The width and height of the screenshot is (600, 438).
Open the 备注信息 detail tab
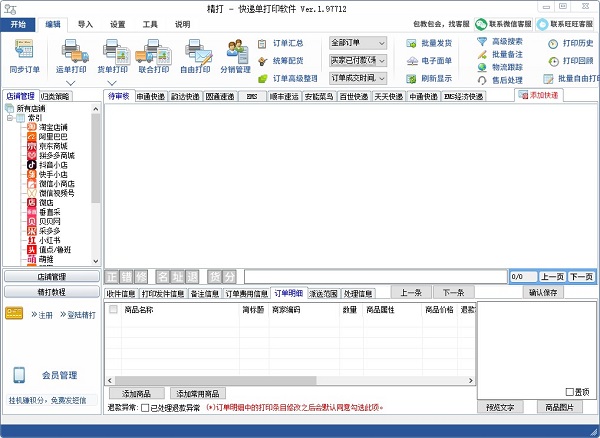(205, 294)
